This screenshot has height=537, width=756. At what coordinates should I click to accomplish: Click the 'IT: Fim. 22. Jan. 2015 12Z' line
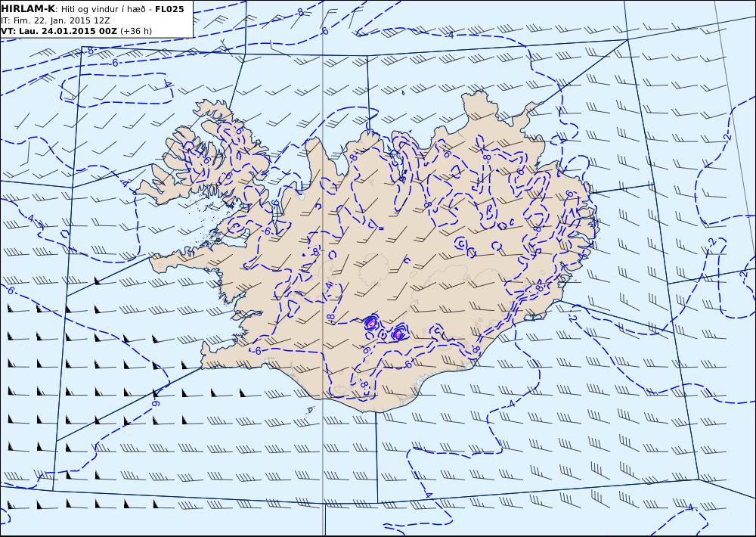55,20
